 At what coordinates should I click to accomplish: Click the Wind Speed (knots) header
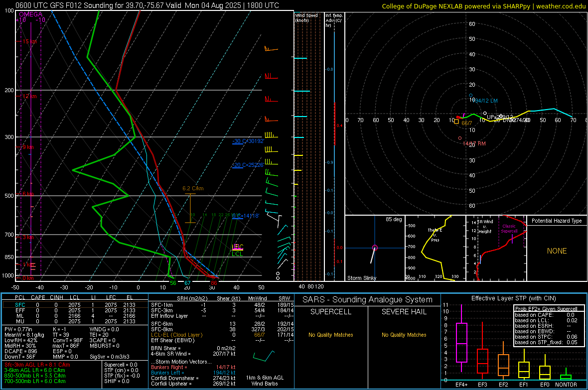point(306,17)
